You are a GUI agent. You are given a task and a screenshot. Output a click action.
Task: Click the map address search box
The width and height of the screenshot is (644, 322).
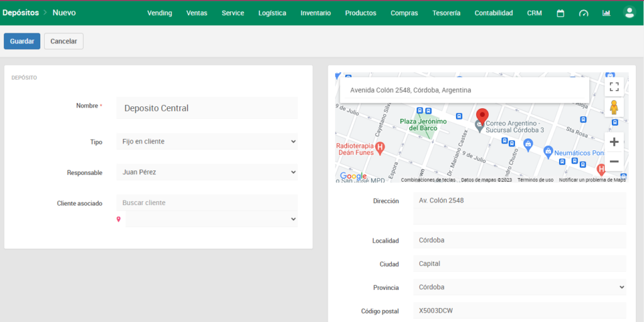[x=465, y=90]
